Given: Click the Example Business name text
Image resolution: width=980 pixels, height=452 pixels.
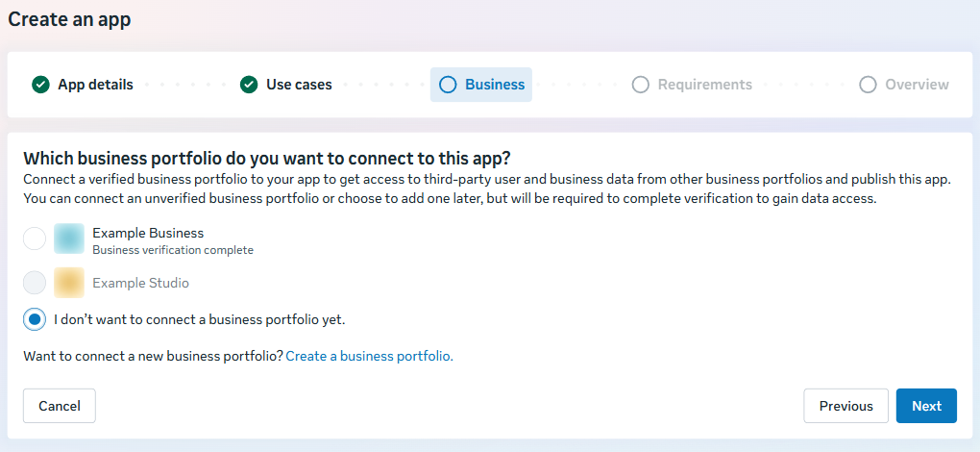Looking at the screenshot, I should point(148,233).
